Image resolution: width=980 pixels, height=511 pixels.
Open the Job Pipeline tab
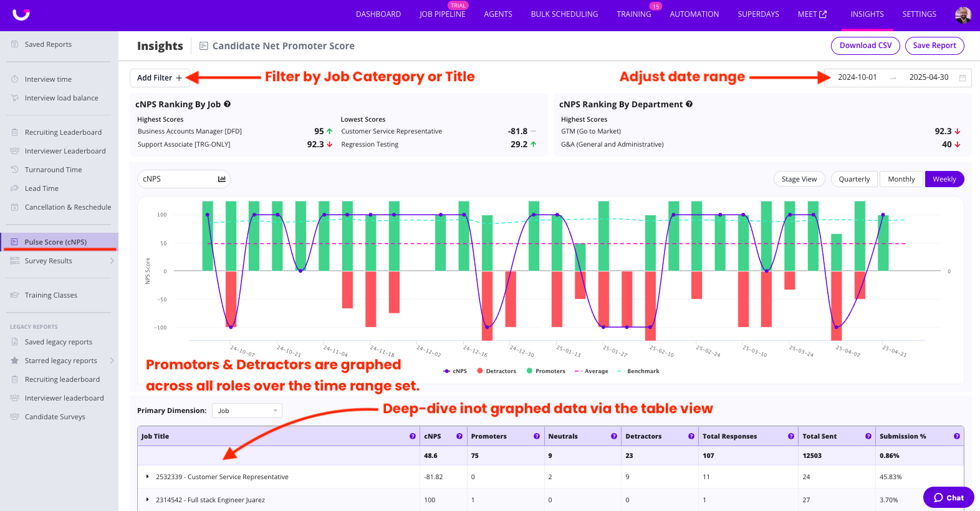[443, 14]
